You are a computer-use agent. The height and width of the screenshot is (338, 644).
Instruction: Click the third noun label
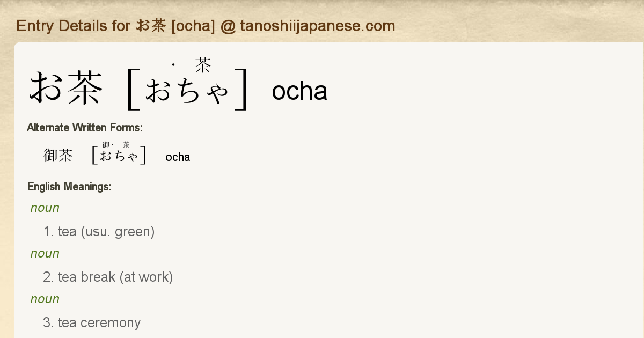tap(45, 299)
